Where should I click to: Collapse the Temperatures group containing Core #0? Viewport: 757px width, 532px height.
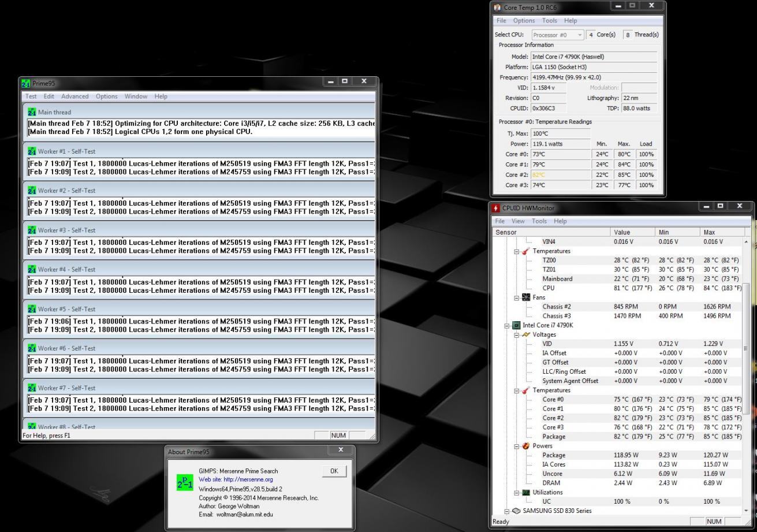click(517, 390)
